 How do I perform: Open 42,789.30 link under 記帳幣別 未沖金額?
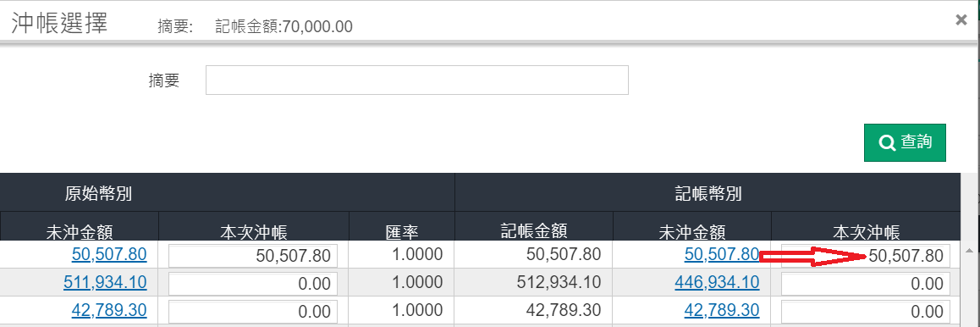[722, 310]
